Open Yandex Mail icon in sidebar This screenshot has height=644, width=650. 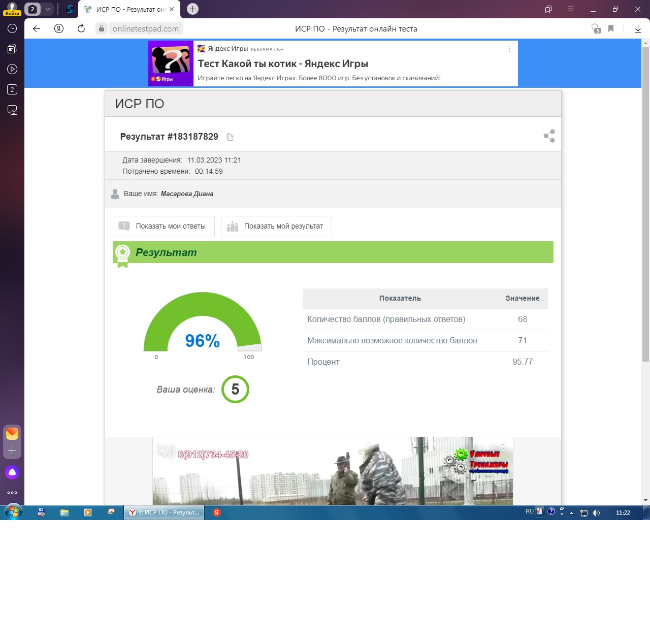click(12, 433)
